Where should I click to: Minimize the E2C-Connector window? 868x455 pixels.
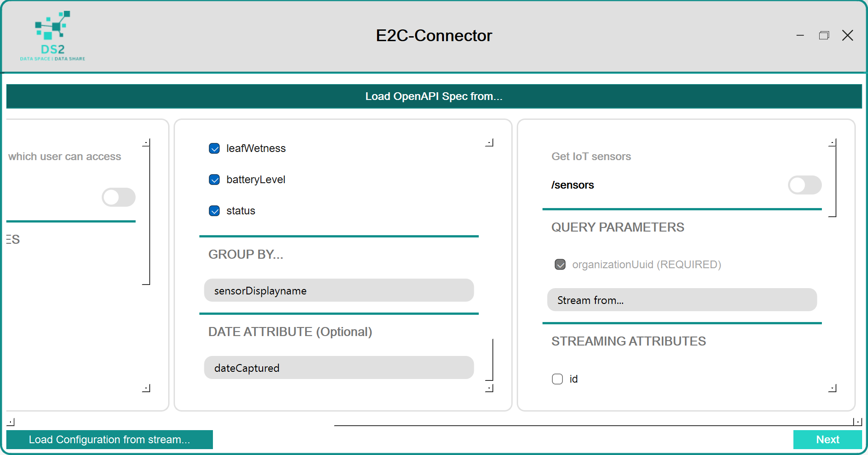click(x=800, y=35)
